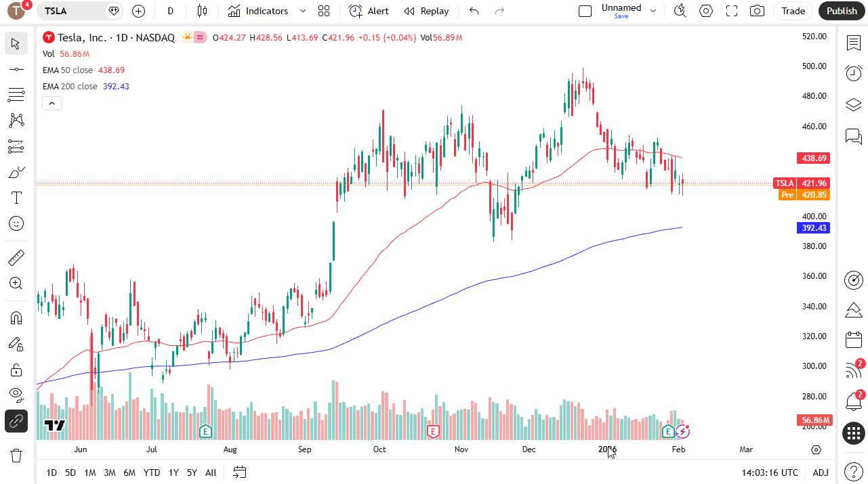Open the Trade panel

pos(793,11)
